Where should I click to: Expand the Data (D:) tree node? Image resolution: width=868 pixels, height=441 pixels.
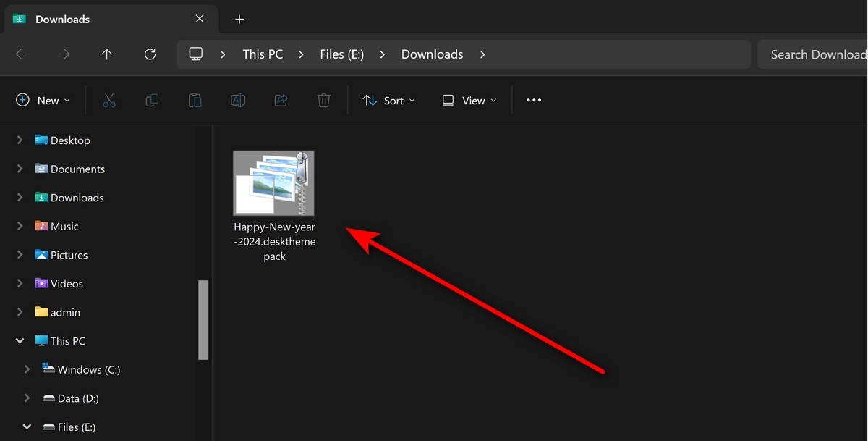pos(27,398)
